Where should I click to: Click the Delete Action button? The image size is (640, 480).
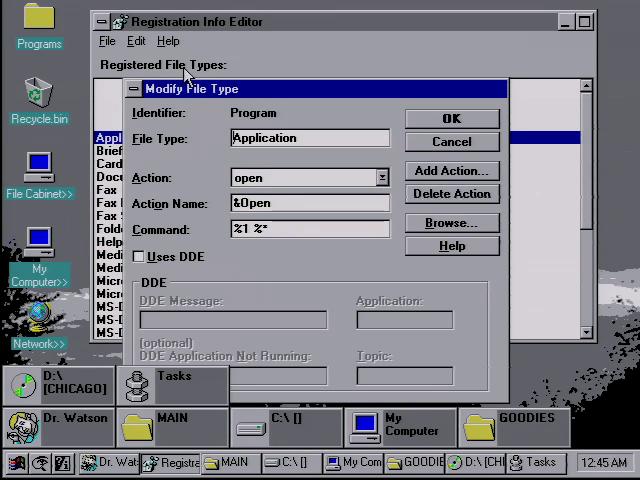tap(452, 193)
